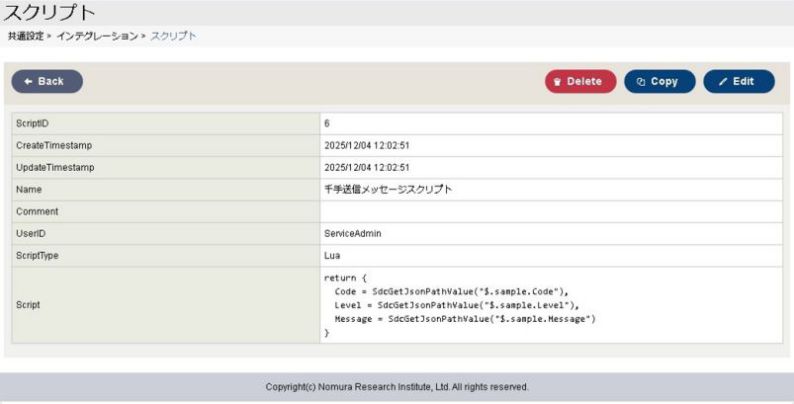794x404 pixels.
Task: Click the UserID label
Action: point(30,233)
